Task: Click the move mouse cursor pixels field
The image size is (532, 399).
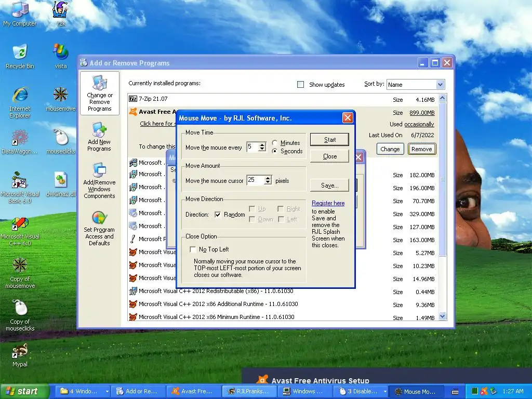Action: [256, 180]
